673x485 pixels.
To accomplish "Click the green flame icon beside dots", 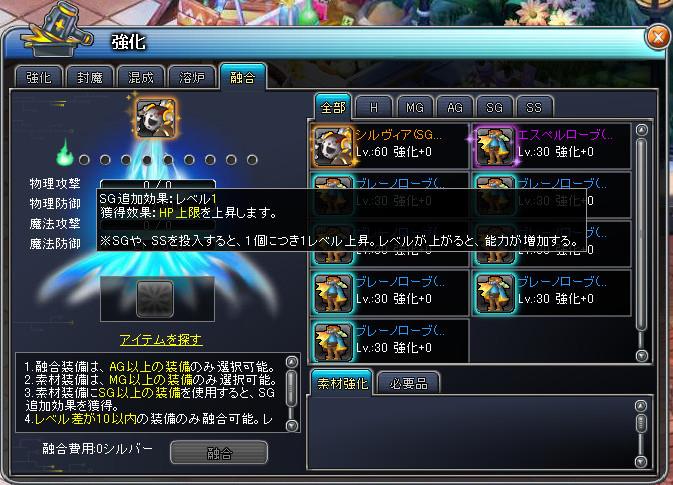I will tap(65, 153).
